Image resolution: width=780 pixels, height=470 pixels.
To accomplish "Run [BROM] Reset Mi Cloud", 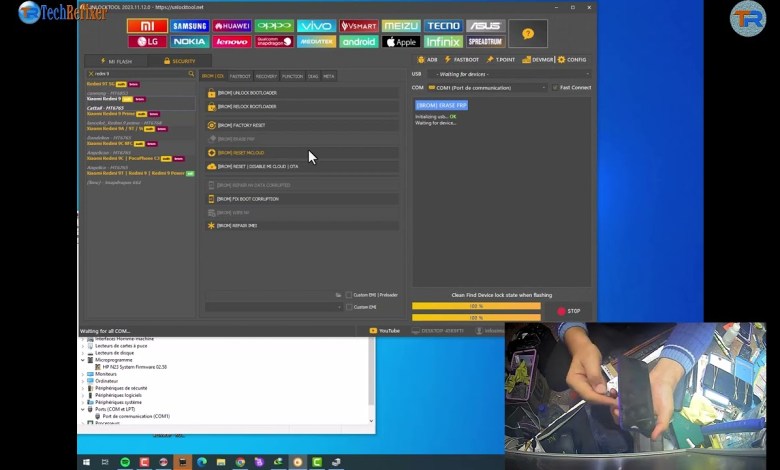I will point(302,153).
